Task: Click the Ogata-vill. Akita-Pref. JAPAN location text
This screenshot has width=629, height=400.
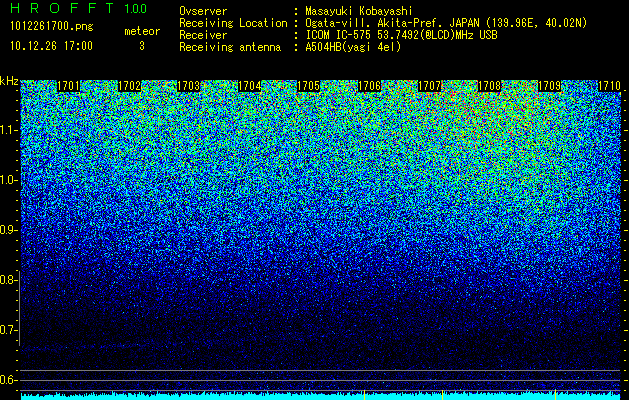Action: coord(446,23)
